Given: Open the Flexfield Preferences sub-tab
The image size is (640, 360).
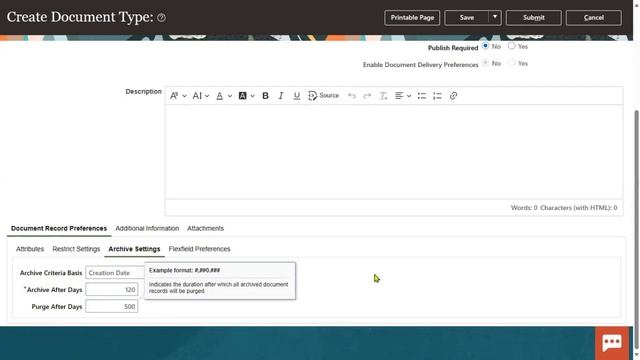Looking at the screenshot, I should (x=199, y=249).
